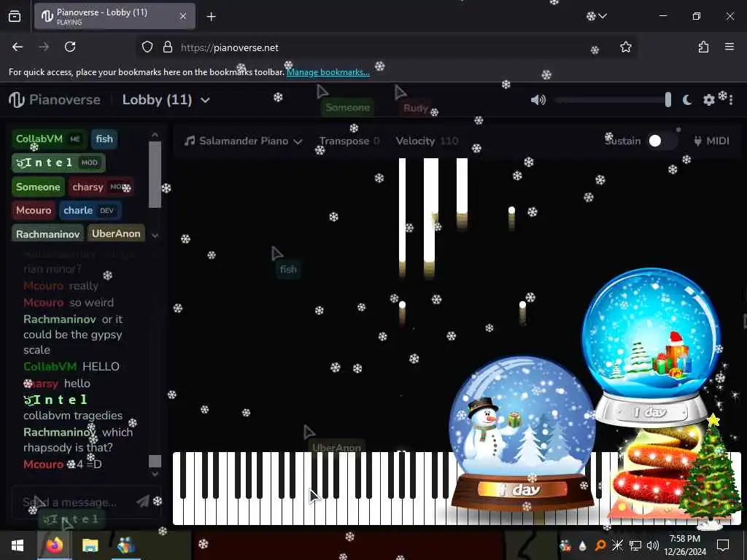Open the Firefox hamburger menu

pos(729,47)
